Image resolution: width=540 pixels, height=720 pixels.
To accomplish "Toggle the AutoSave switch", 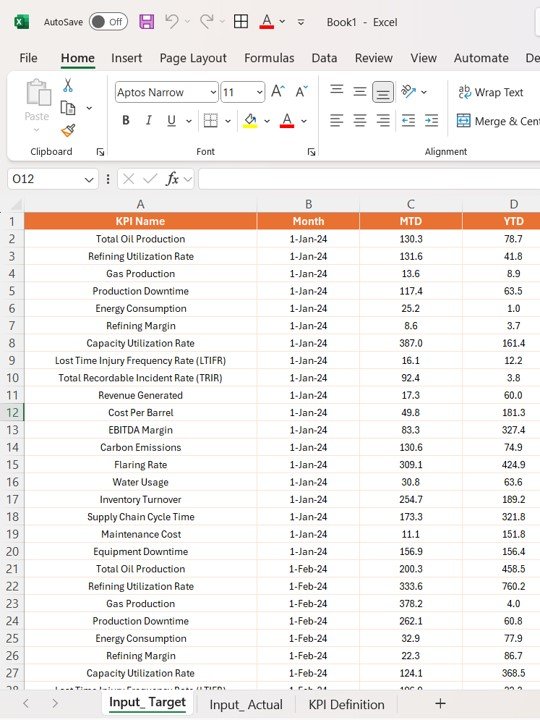I will [108, 22].
